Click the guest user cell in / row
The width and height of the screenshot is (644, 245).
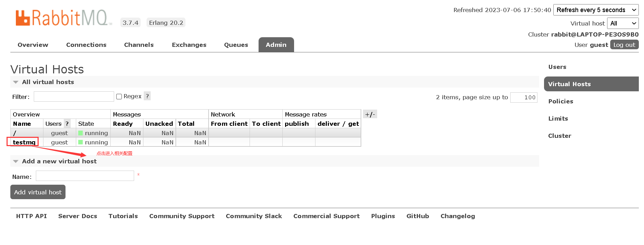(x=59, y=133)
